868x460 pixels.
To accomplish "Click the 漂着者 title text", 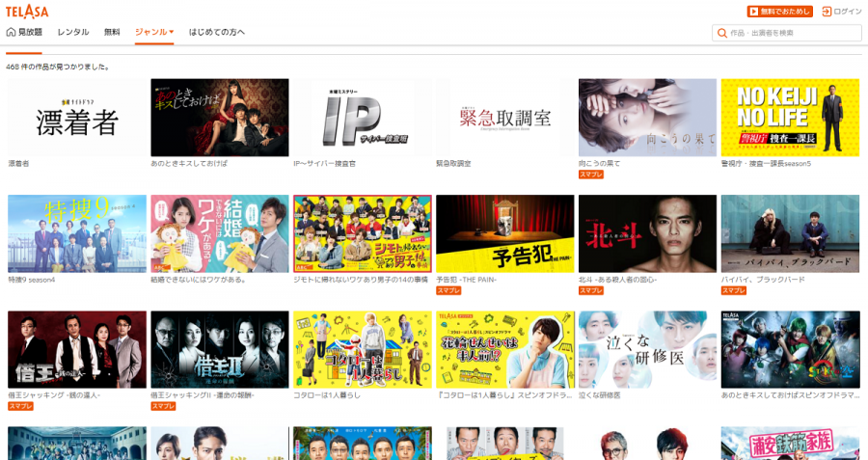I will click(18, 164).
